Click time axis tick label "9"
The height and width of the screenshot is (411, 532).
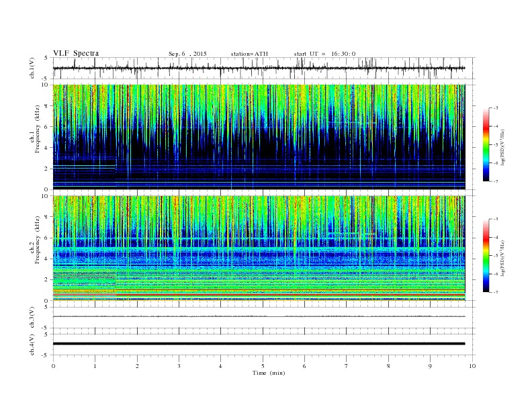pyautogui.click(x=430, y=366)
